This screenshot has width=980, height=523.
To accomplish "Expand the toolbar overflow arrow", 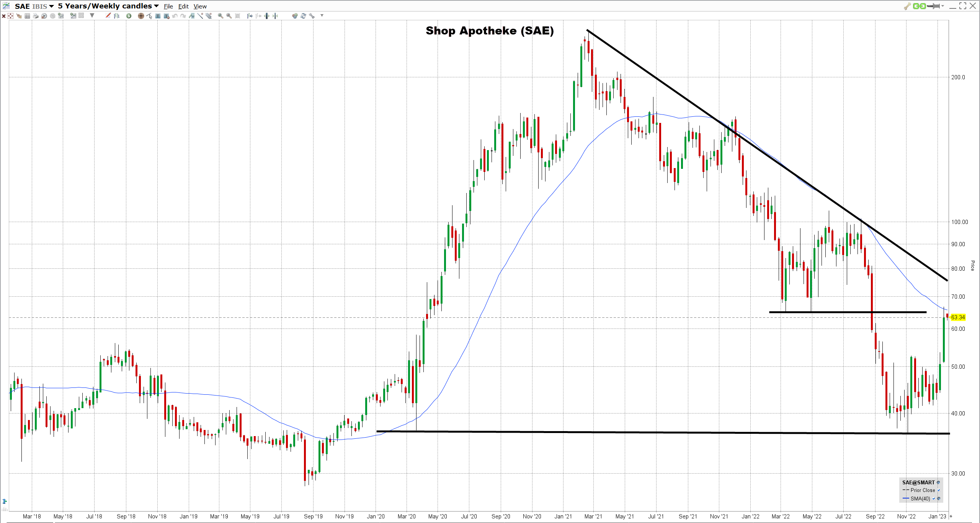I will click(x=322, y=15).
